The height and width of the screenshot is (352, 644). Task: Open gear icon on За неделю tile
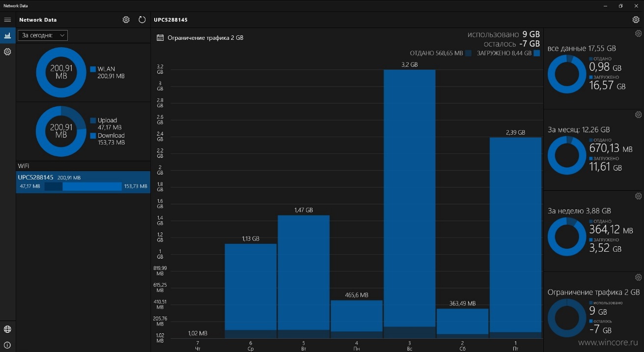tap(638, 196)
